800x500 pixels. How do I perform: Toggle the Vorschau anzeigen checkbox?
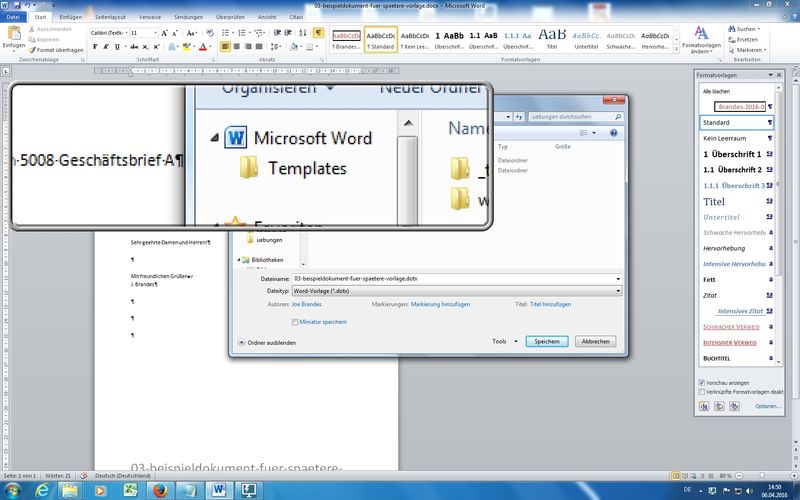point(702,382)
